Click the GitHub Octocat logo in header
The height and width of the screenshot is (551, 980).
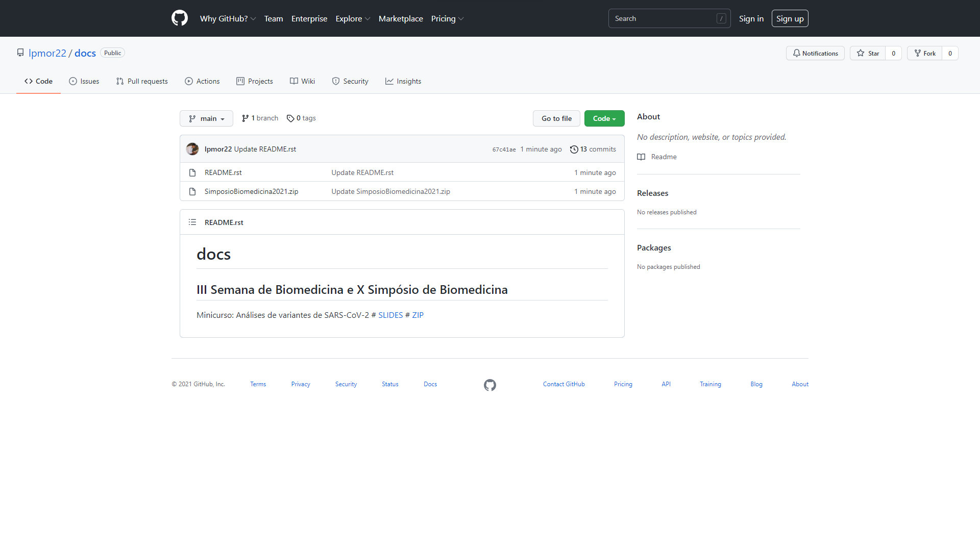[180, 18]
